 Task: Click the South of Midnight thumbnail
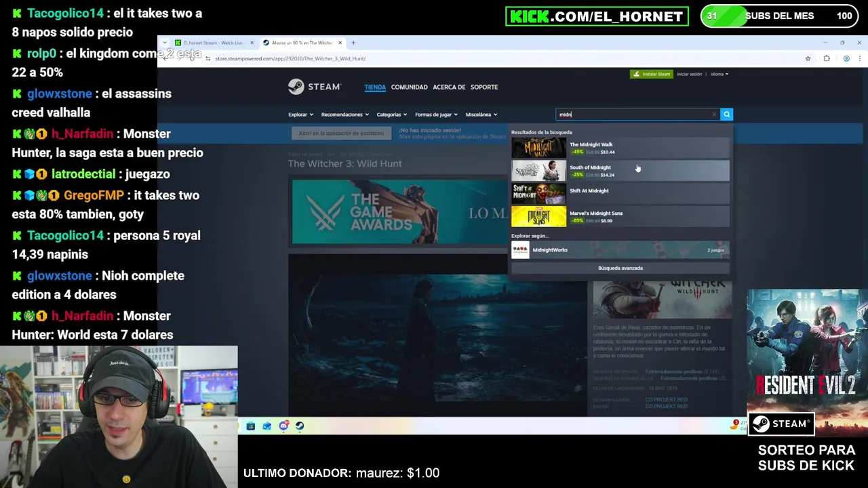pyautogui.click(x=538, y=171)
